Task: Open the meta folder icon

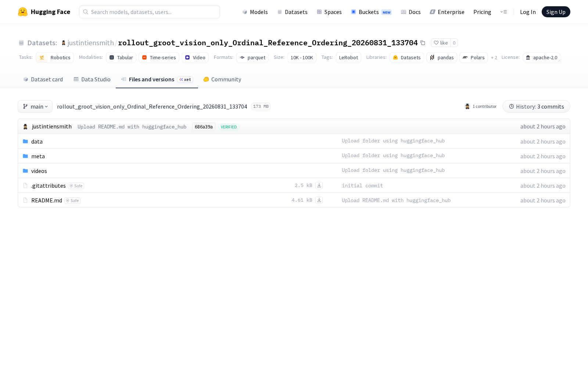Action: (25, 156)
